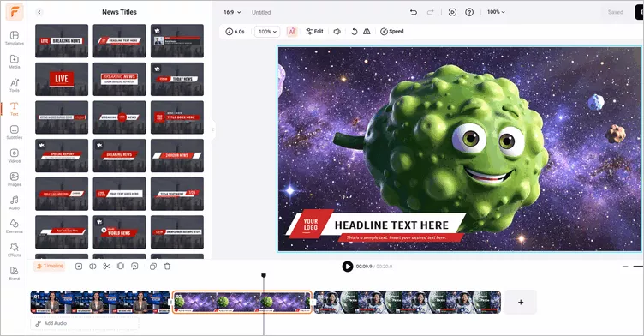Image resolution: width=644 pixels, height=336 pixels.
Task: Open the 100% scale dropdown in clip toolbar
Action: (x=267, y=32)
